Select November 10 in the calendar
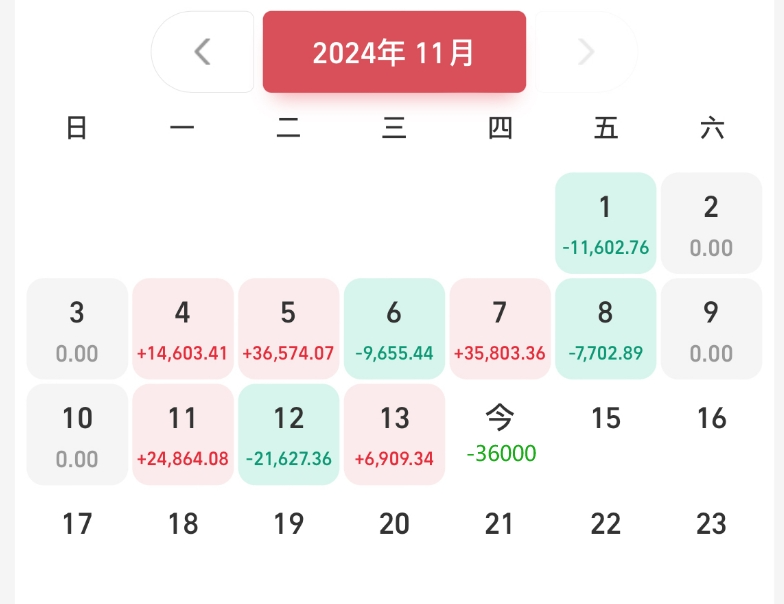 [x=77, y=434]
